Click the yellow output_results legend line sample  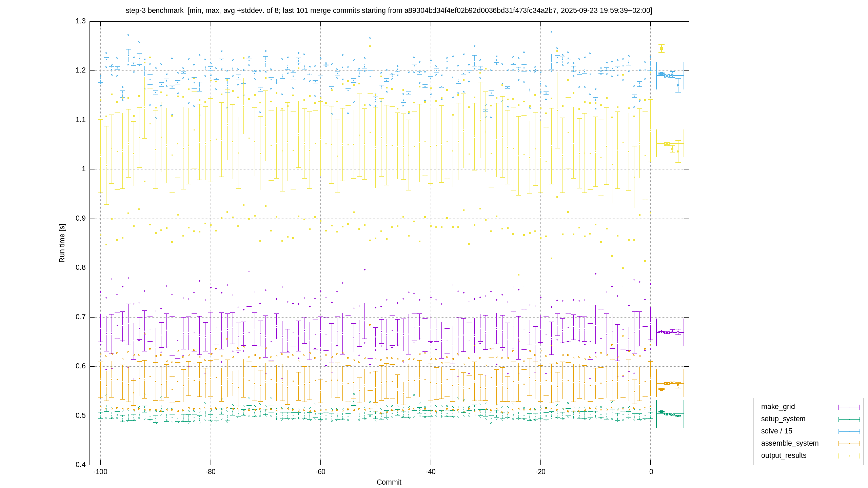click(x=849, y=456)
